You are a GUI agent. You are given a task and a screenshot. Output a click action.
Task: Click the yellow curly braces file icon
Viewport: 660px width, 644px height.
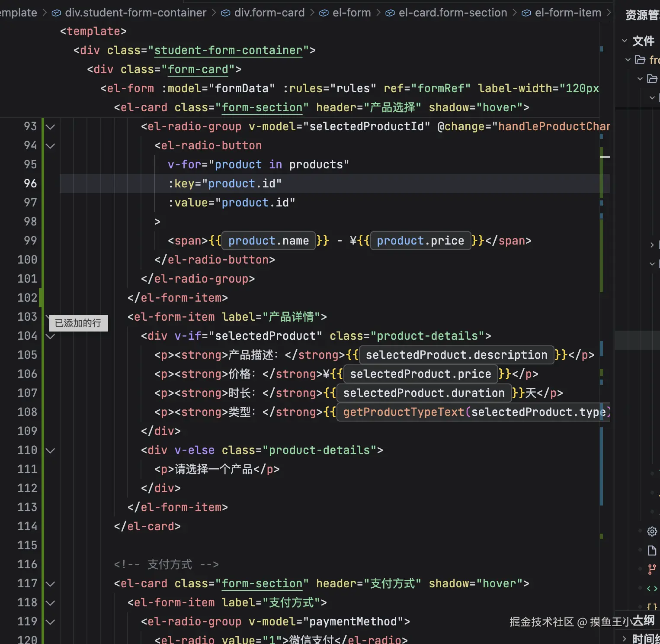(652, 607)
